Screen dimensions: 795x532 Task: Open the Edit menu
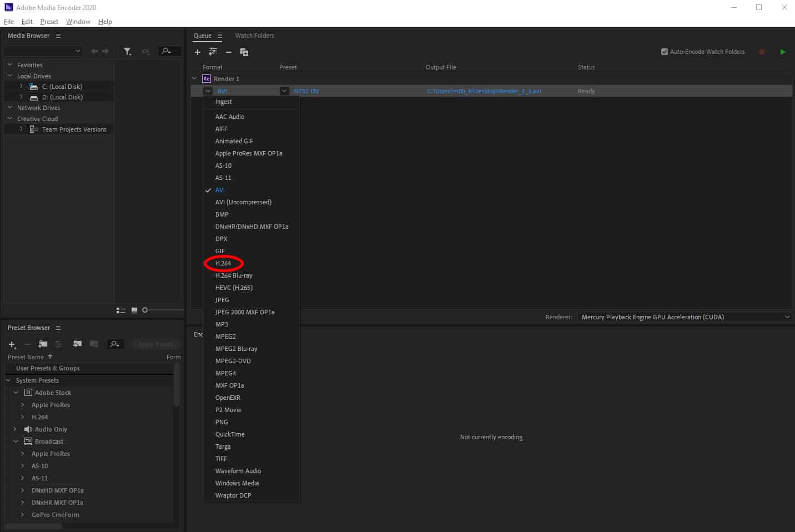click(x=27, y=22)
